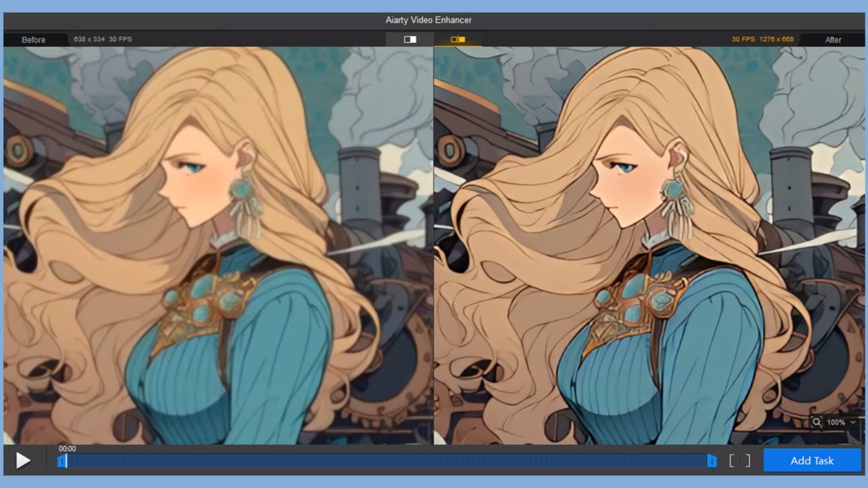Select the After label tab
The height and width of the screenshot is (488, 868).
point(833,40)
